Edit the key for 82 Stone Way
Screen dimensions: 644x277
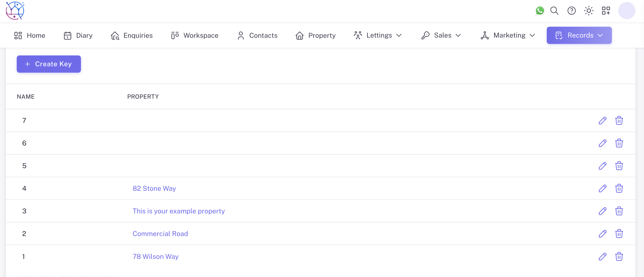coord(602,189)
